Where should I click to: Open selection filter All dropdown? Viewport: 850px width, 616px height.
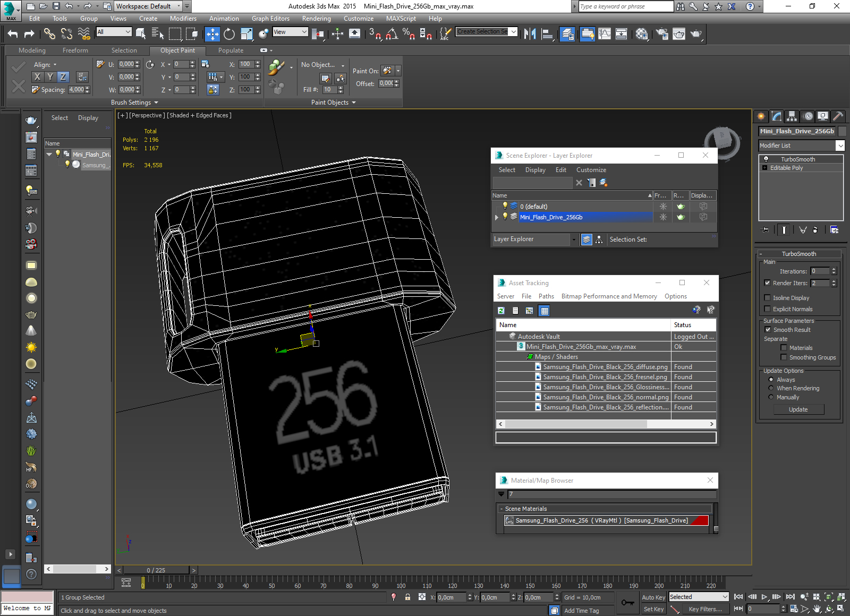click(x=114, y=32)
